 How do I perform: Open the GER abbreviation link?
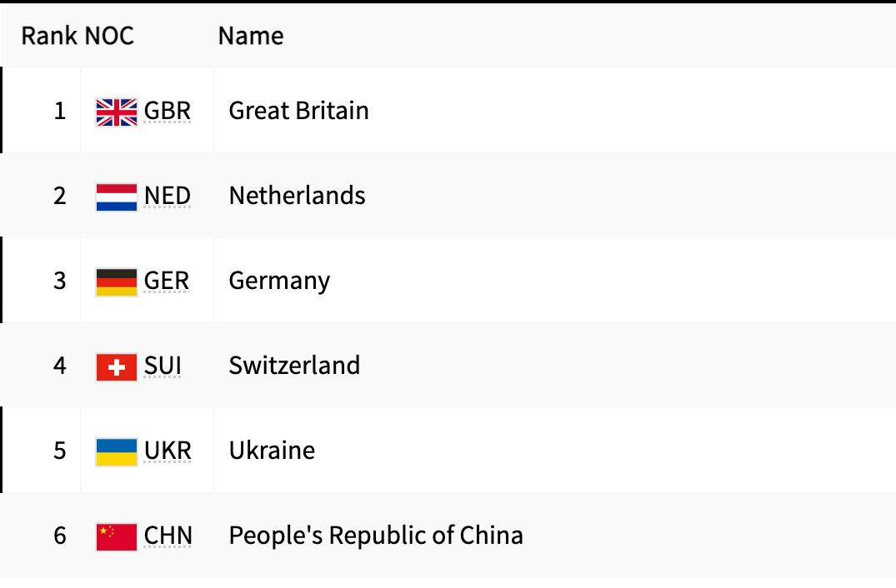(167, 281)
